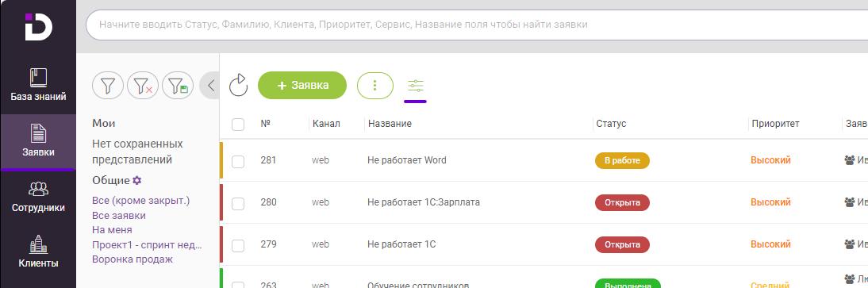868x288 pixels.
Task: Click web channel of request 281
Action: pos(321,160)
